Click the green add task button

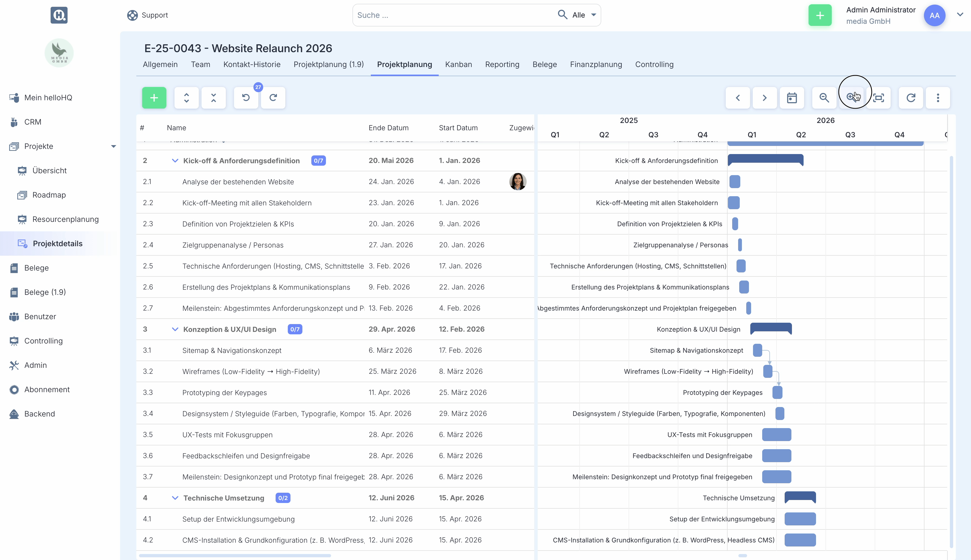click(154, 98)
